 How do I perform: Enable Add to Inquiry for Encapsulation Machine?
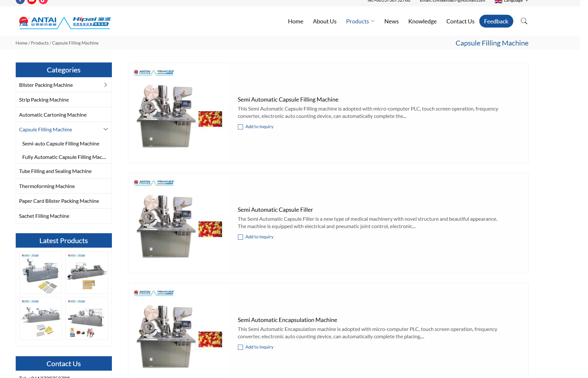click(240, 347)
